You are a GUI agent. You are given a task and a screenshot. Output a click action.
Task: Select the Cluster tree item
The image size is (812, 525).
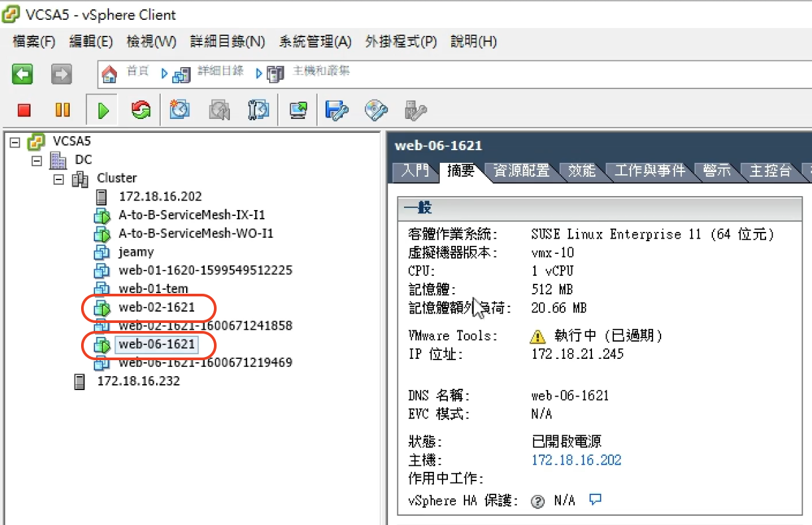click(117, 178)
